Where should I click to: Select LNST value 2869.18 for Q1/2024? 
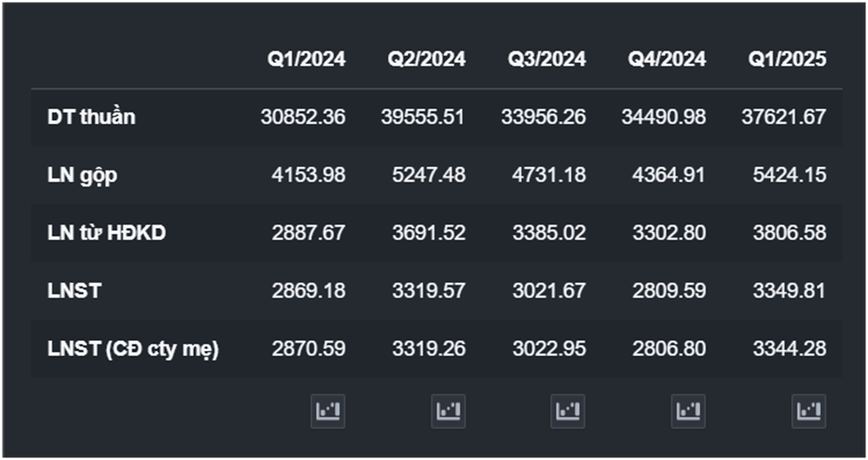click(308, 291)
